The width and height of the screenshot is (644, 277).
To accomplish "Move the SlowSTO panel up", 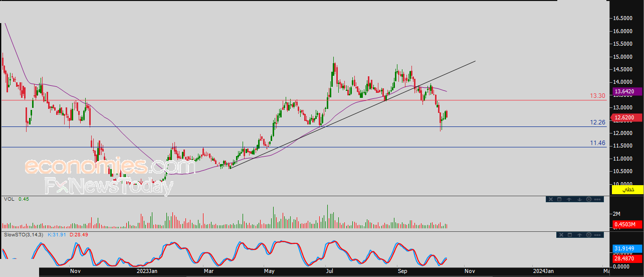I will point(579,235).
